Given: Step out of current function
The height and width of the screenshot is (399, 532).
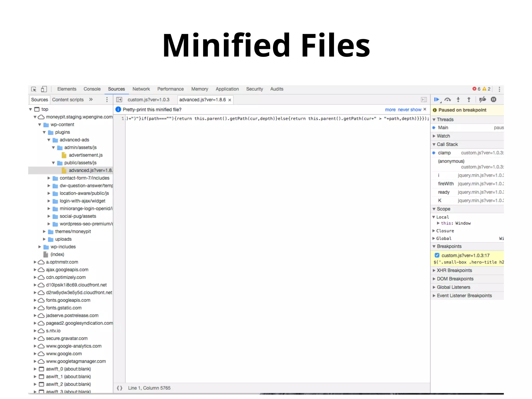Looking at the screenshot, I should pyautogui.click(x=469, y=99).
